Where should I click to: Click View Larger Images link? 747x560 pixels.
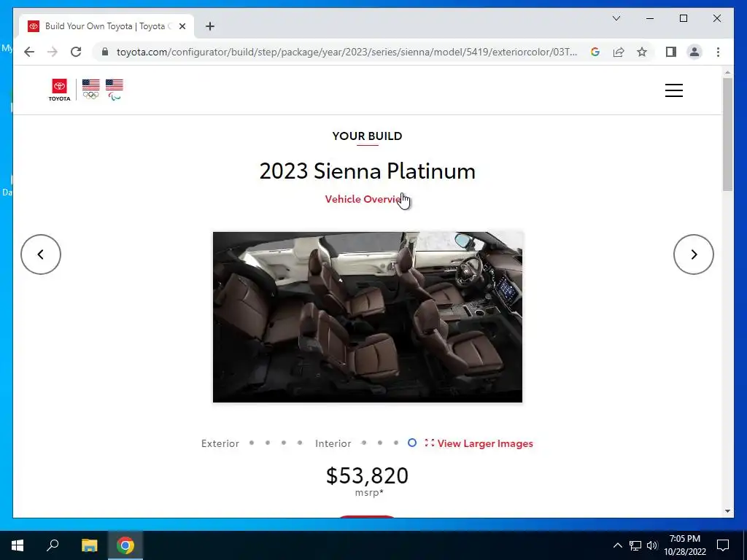[x=479, y=443]
